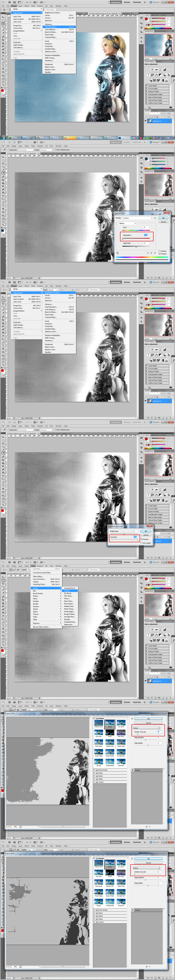Click Cancel in the Brightness/Contrast dialog
Viewport: 175px width, 980px height.
point(146,535)
